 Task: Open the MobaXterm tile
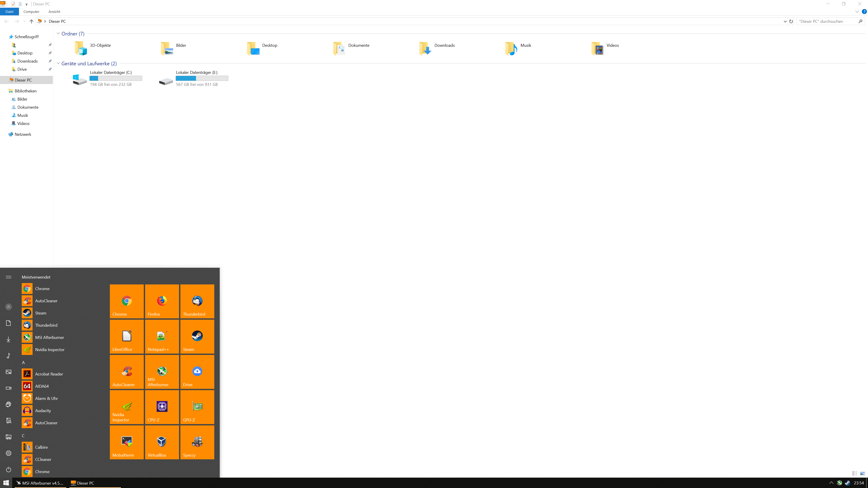[127, 442]
